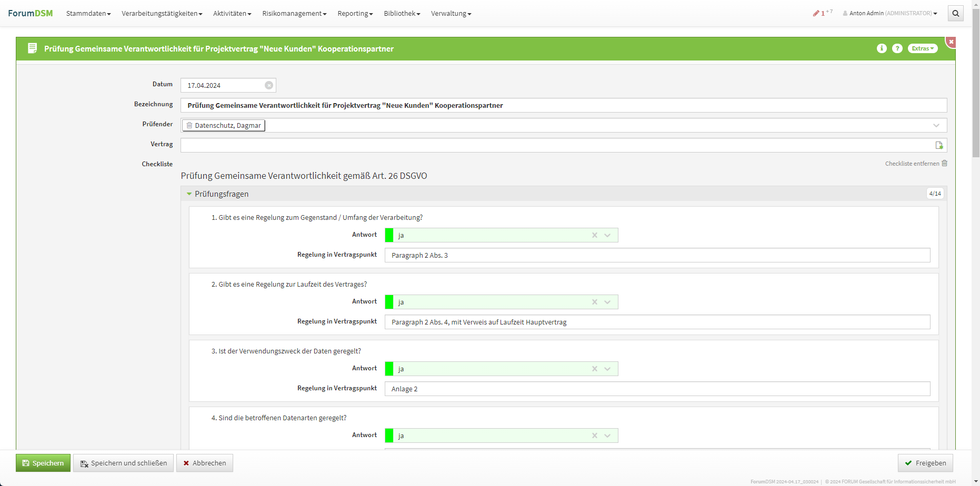Open answer dropdown for question 2

tap(607, 302)
